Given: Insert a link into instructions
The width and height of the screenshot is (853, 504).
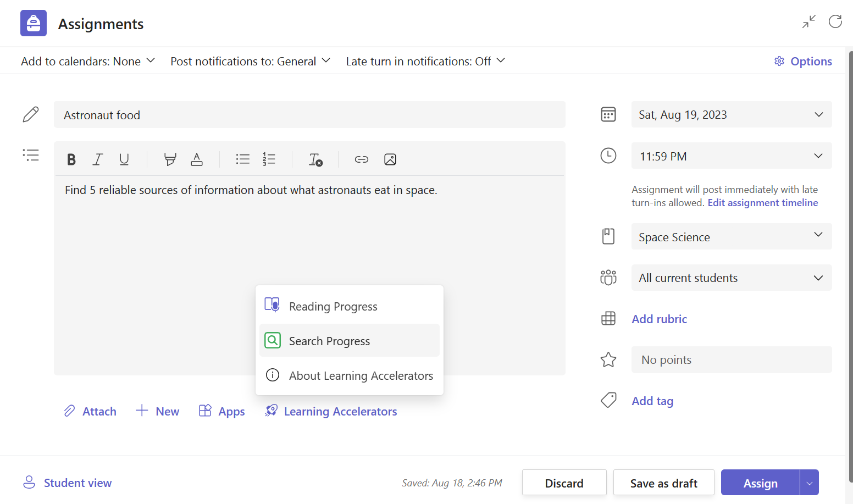Looking at the screenshot, I should click(361, 159).
